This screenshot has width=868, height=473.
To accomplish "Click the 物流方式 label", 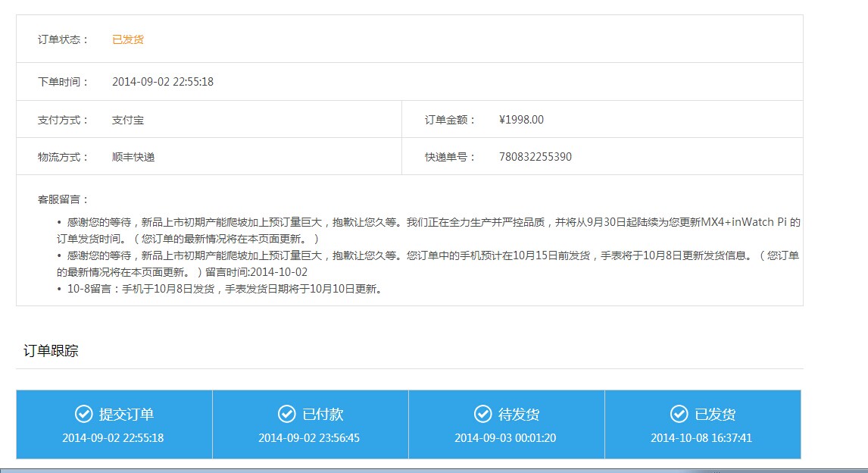I will point(63,157).
